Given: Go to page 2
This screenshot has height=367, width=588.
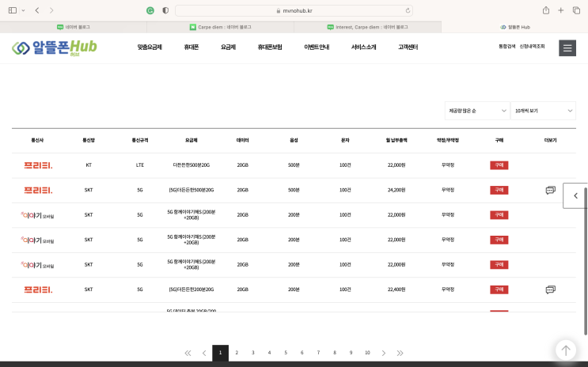Looking at the screenshot, I should point(237,353).
